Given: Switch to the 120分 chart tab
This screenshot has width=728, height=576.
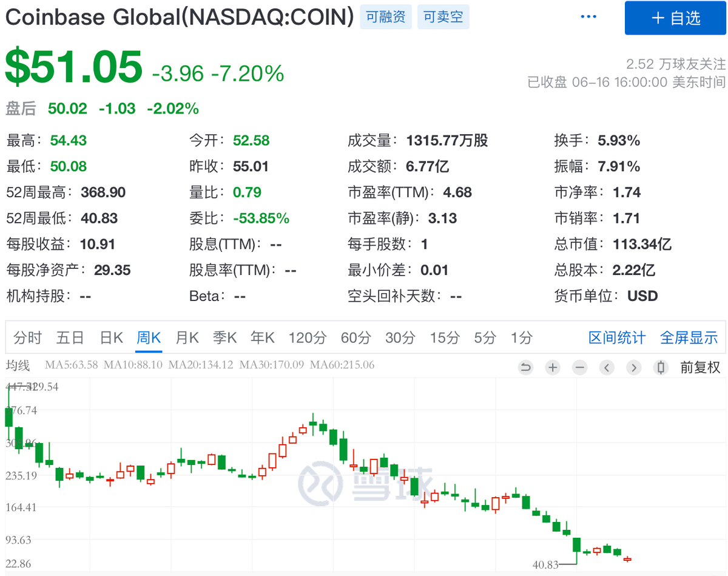Looking at the screenshot, I should (308, 337).
